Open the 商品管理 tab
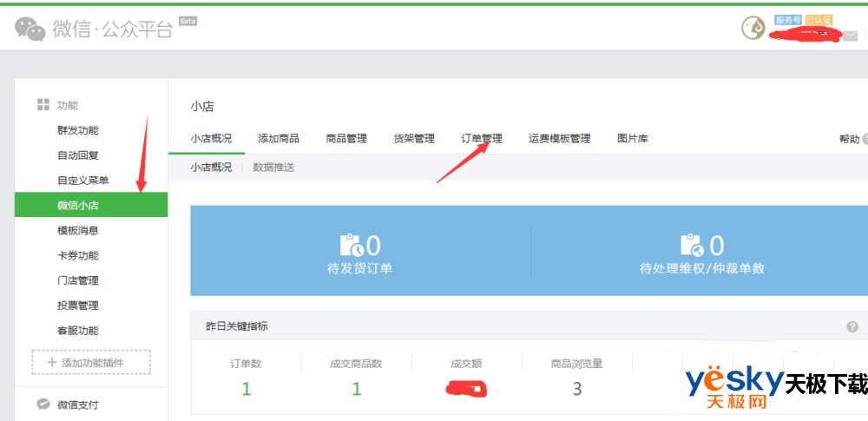This screenshot has height=421, width=868. coord(346,139)
